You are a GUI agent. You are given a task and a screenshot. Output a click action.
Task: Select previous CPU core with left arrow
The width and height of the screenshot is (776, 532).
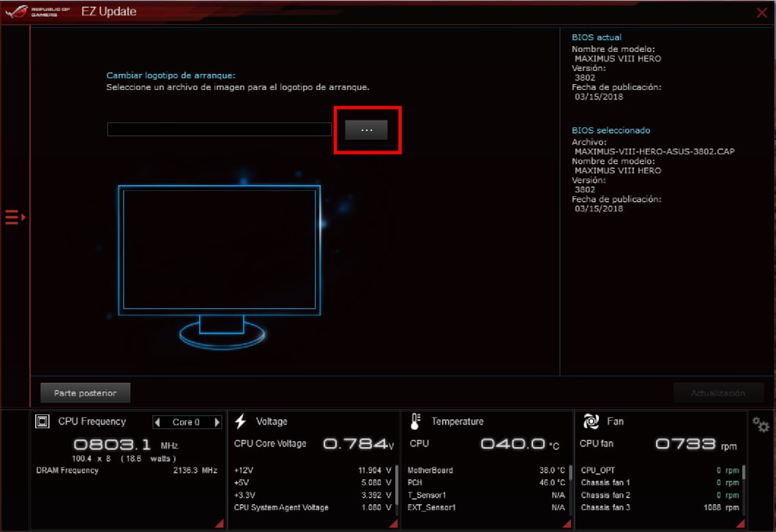tap(157, 422)
